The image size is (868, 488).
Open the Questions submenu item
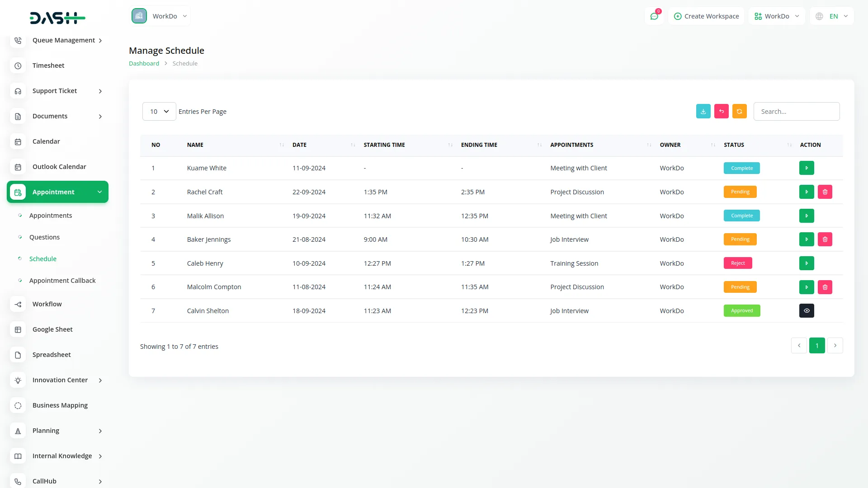44,237
